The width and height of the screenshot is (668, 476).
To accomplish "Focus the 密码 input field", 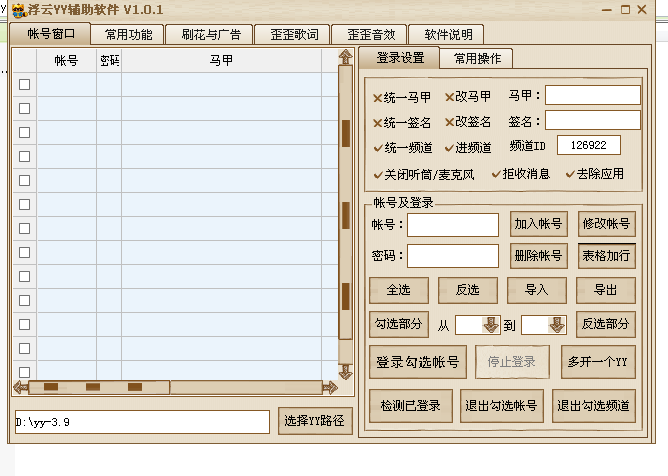I will pyautogui.click(x=453, y=256).
